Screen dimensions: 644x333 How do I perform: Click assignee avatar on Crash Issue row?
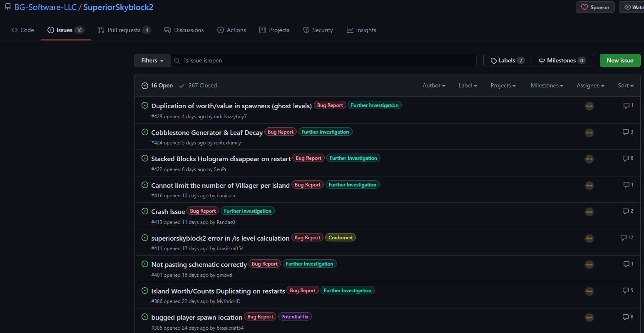point(589,212)
